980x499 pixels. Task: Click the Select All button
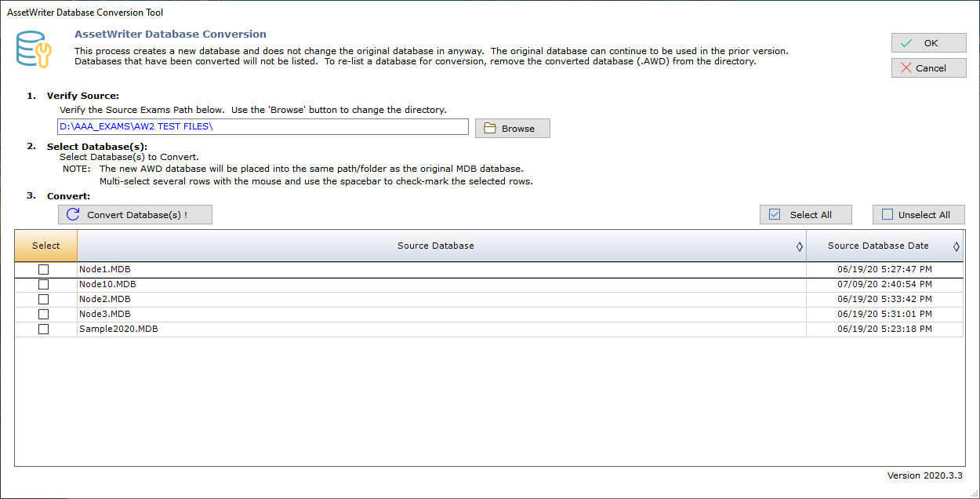point(805,213)
